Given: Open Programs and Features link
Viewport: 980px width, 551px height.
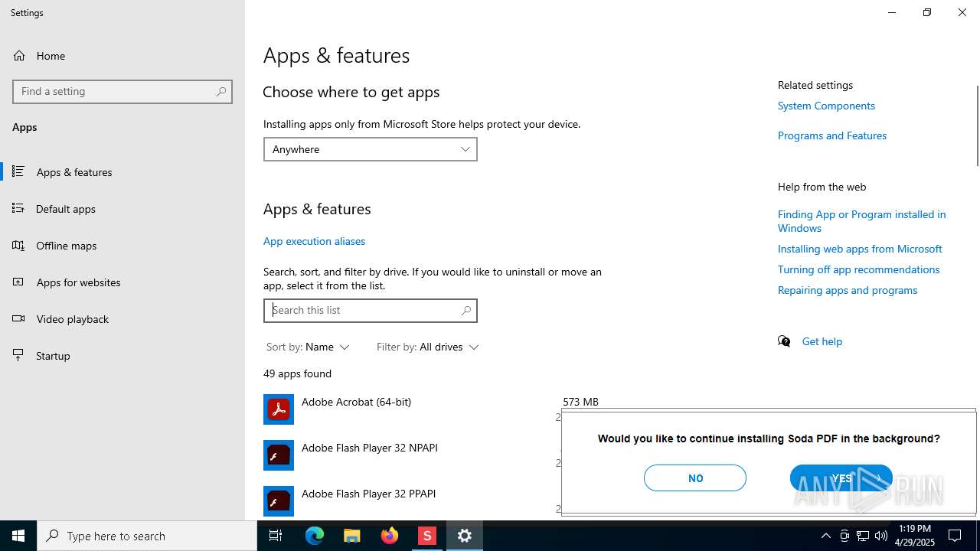Looking at the screenshot, I should pos(832,135).
